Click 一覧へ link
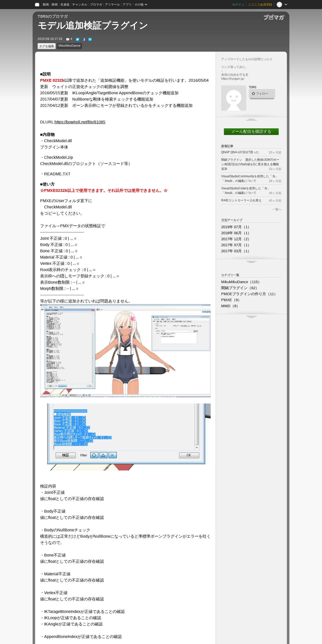 pyautogui.click(x=277, y=209)
